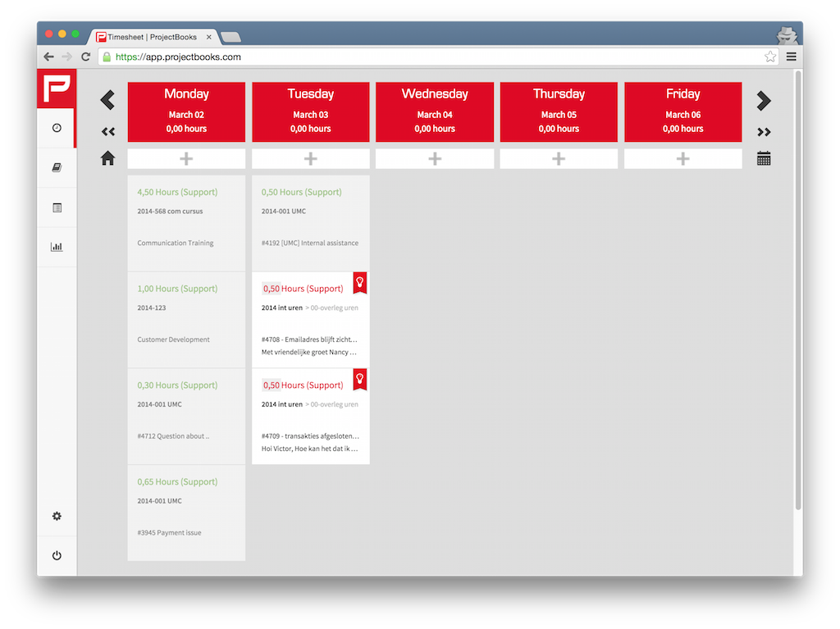The image size is (840, 629).
Task: Click the home icon to return to current week
Action: tap(107, 158)
